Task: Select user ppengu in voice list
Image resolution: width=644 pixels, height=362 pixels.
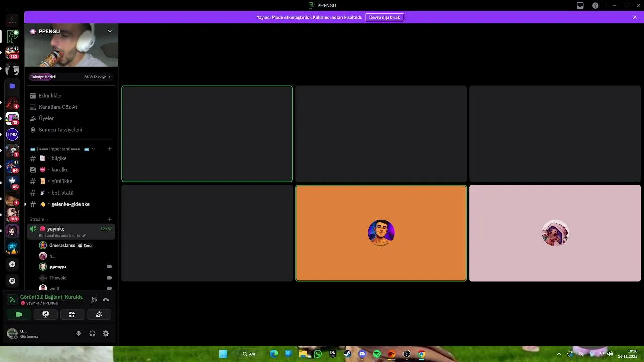Action: pos(75,267)
